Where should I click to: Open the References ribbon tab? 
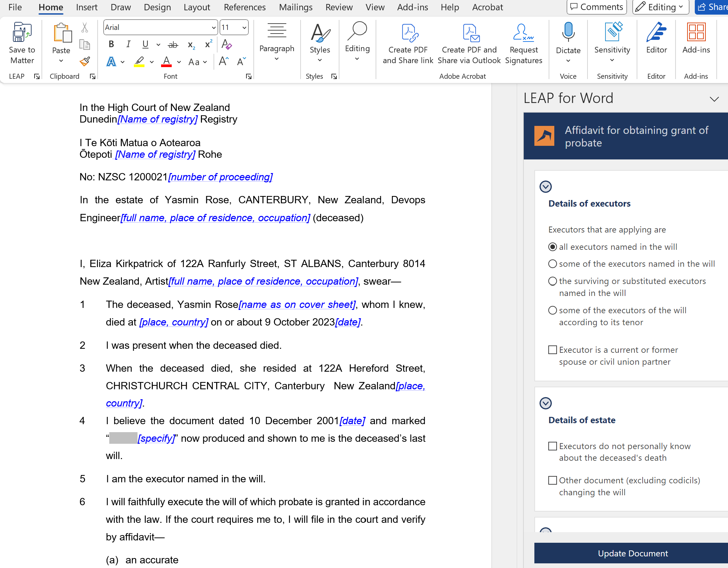245,7
